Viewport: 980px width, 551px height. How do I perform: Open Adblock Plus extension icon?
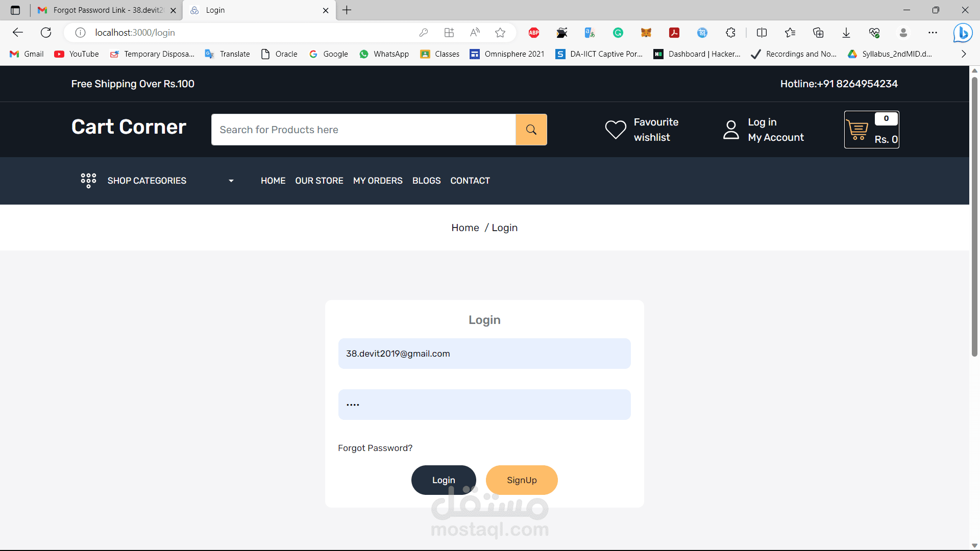534,33
